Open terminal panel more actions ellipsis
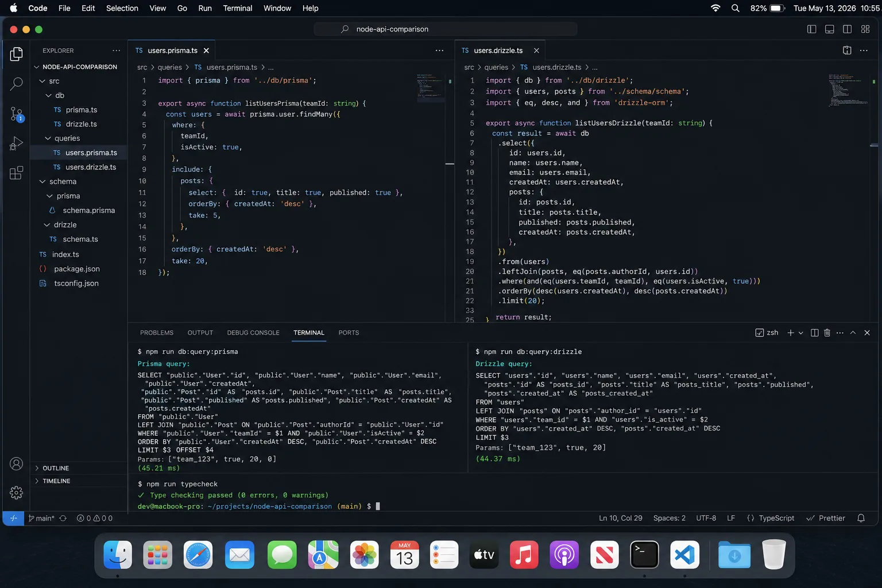Viewport: 882px width, 588px height. pos(840,332)
